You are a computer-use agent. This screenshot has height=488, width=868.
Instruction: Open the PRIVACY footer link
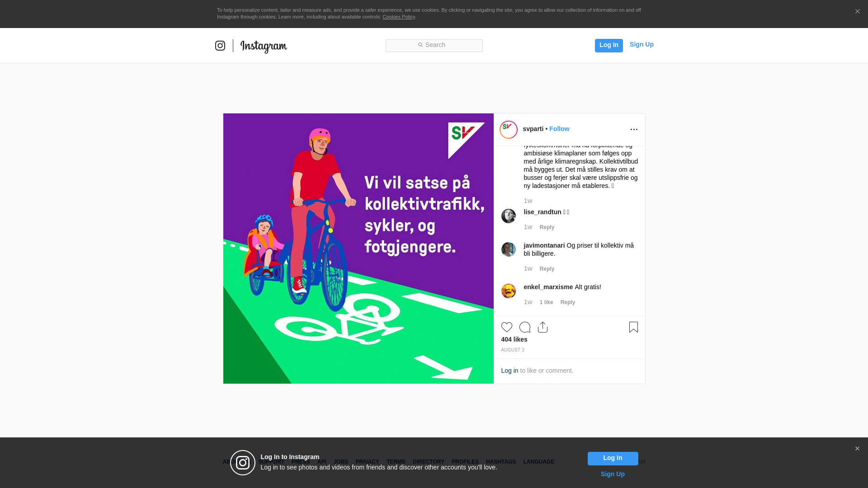pos(367,462)
